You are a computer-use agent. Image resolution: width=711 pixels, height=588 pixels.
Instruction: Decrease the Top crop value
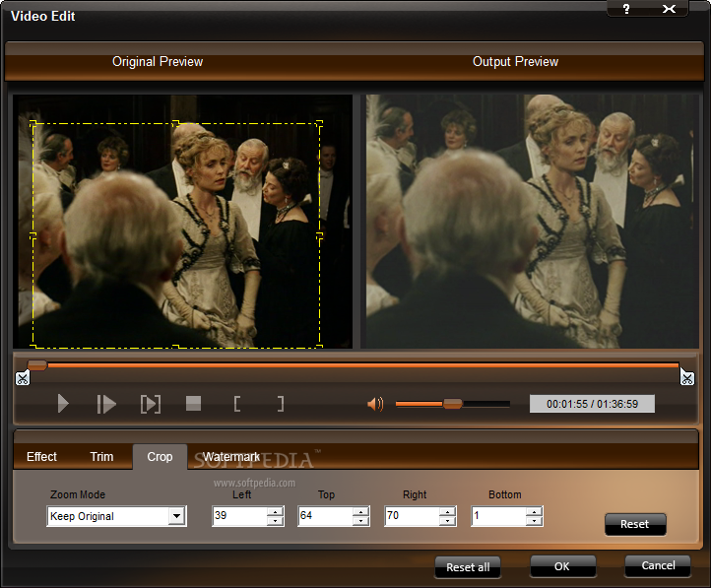pos(361,521)
